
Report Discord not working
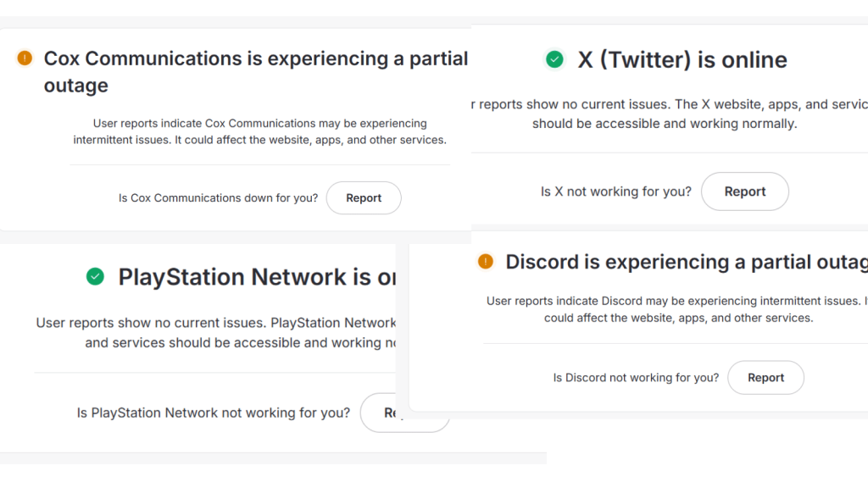765,377
